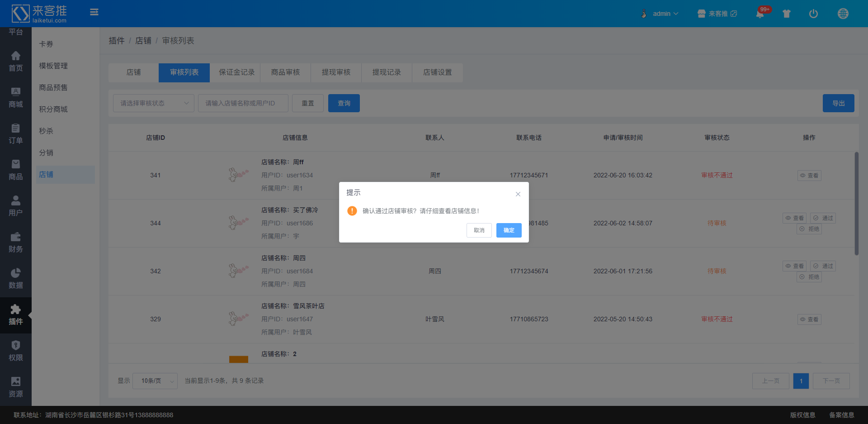Close the 提示 dialog with X
This screenshot has width=868, height=424.
518,194
